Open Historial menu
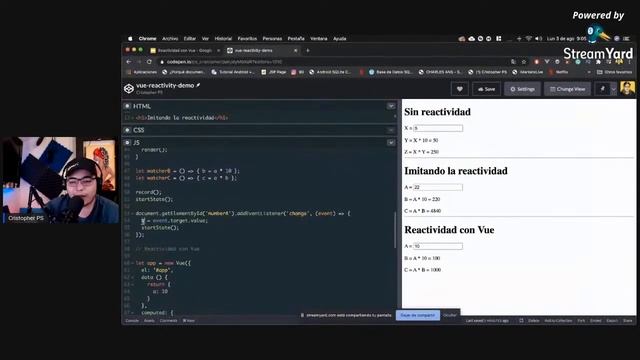Image resolution: width=640 pixels, height=360 pixels. coord(223,39)
